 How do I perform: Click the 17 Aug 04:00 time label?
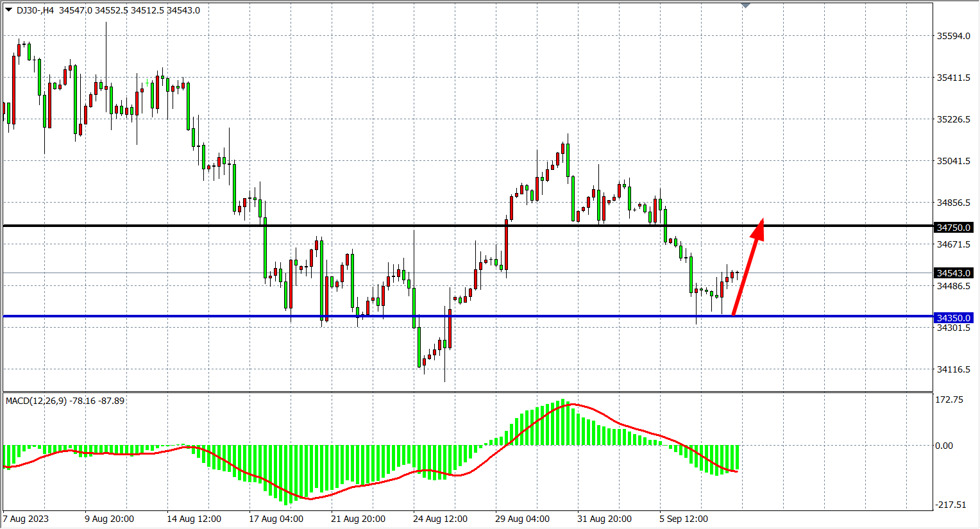point(276,519)
